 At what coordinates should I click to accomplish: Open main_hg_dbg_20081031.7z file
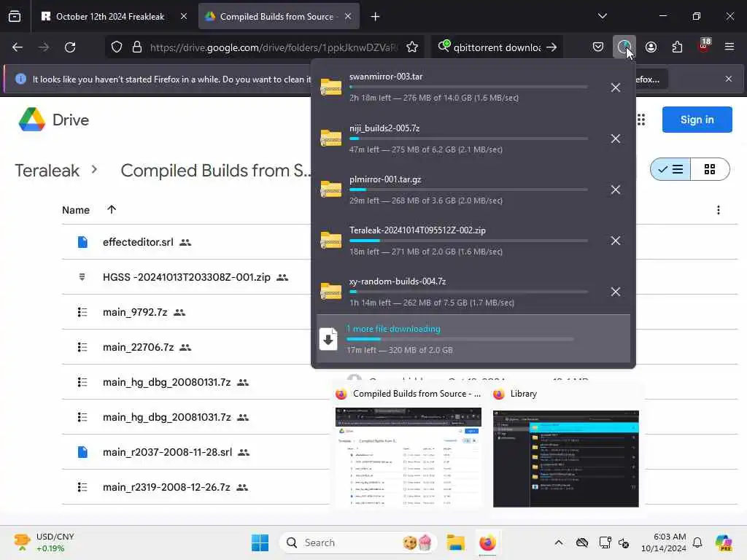point(167,417)
